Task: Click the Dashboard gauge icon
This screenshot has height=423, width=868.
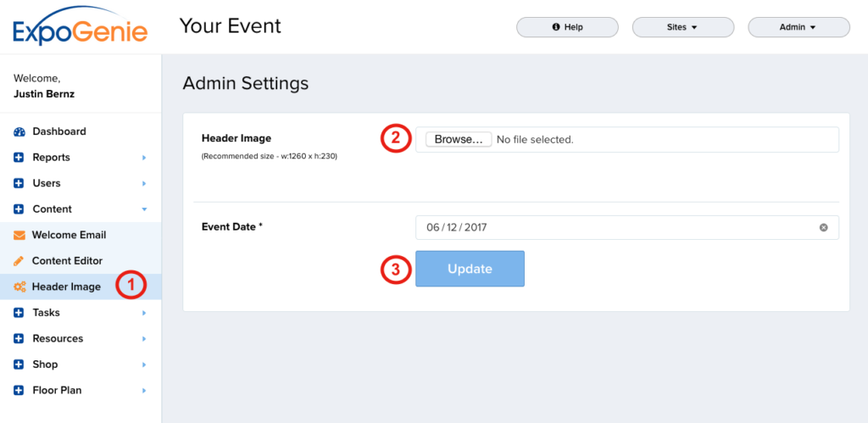Action: coord(19,132)
